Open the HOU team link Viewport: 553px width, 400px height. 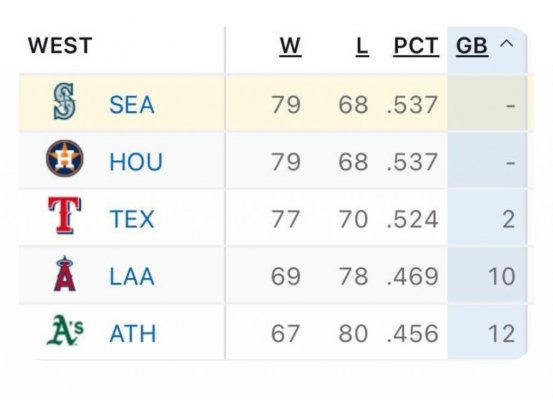[x=136, y=162]
